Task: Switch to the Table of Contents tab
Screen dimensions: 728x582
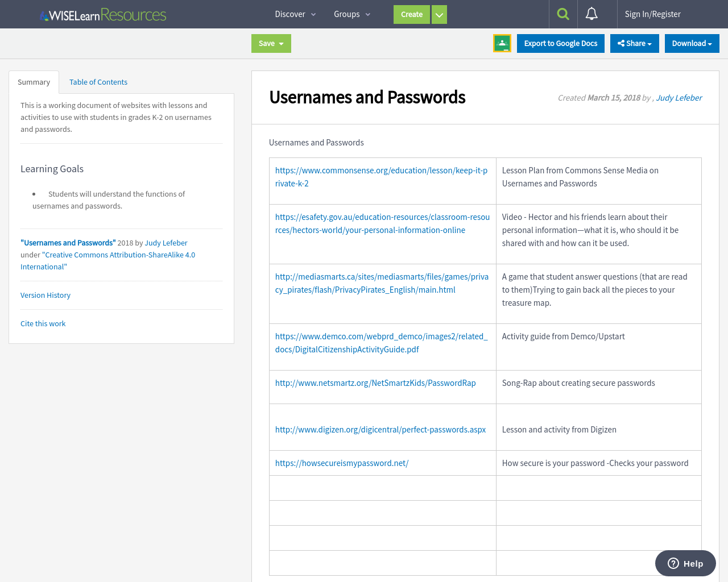Action: tap(98, 82)
